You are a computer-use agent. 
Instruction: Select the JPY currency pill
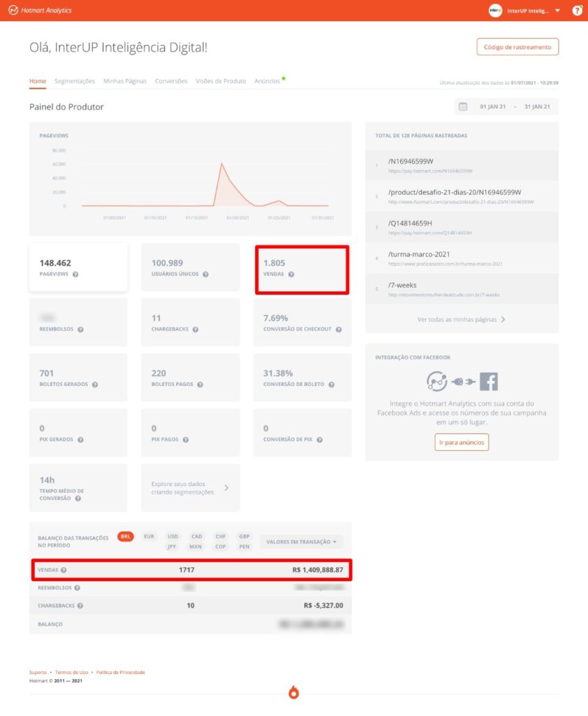172,547
